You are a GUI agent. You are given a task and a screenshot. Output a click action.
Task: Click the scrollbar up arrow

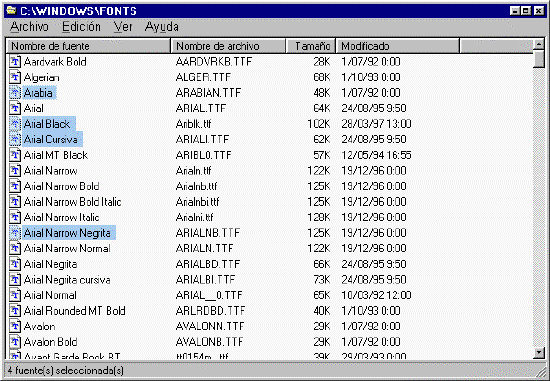click(538, 45)
